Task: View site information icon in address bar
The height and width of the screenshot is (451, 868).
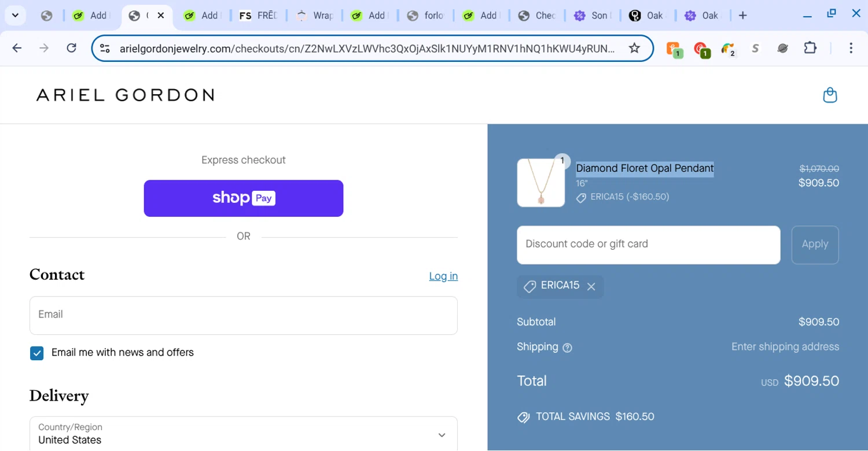Action: click(x=105, y=49)
